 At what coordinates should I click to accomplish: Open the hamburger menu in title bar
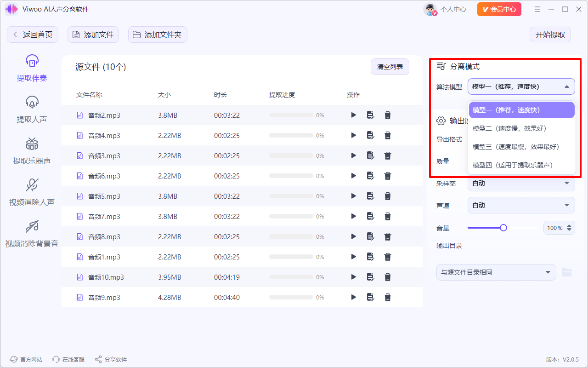[x=538, y=9]
